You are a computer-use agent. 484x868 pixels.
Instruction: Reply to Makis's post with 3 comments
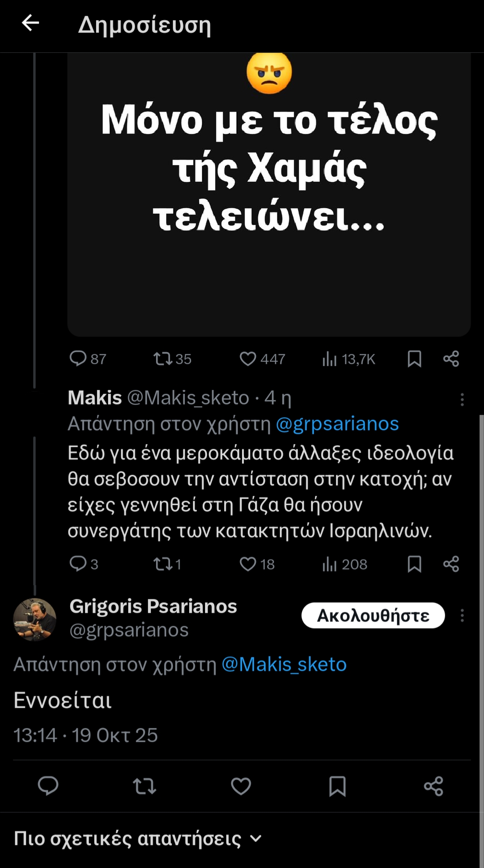click(x=78, y=564)
